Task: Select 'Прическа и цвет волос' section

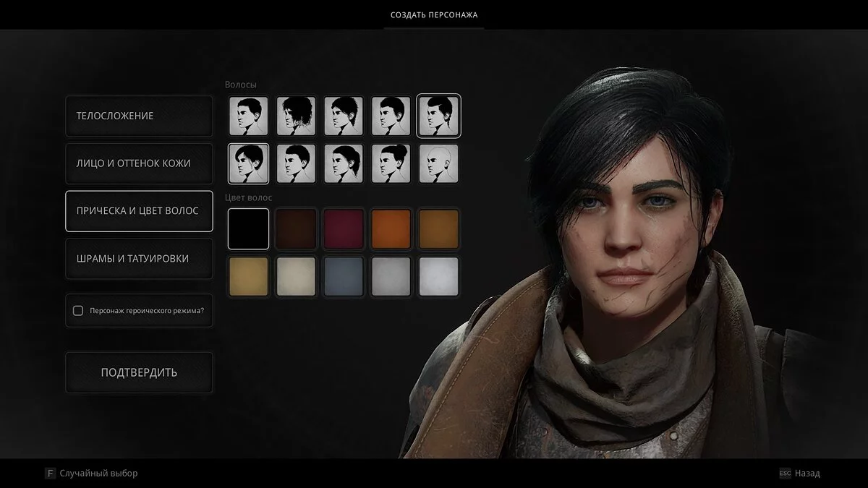Action: point(139,211)
